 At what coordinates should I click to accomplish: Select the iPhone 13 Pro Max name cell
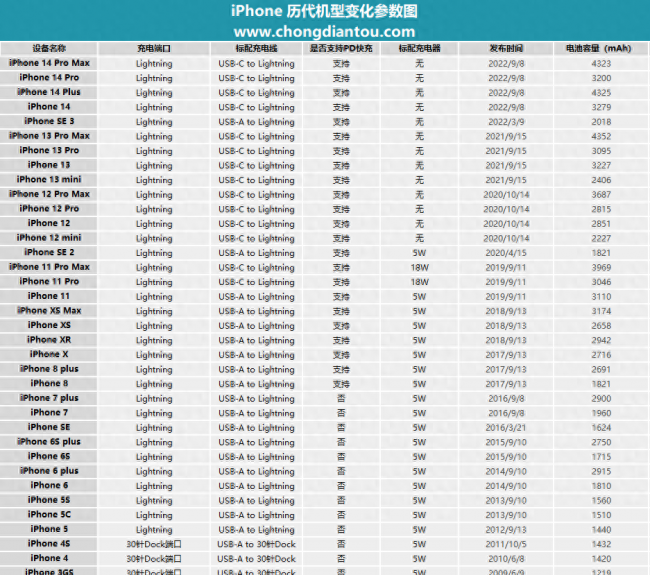49,136
